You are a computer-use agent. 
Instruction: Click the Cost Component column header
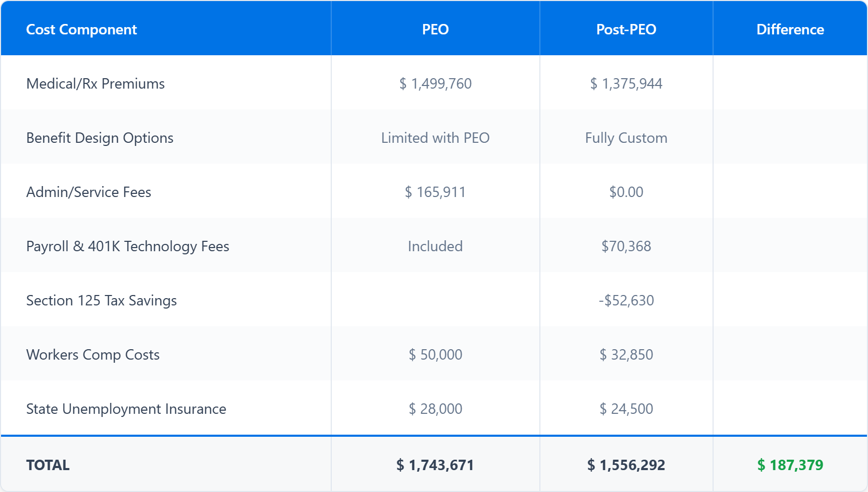coord(81,30)
